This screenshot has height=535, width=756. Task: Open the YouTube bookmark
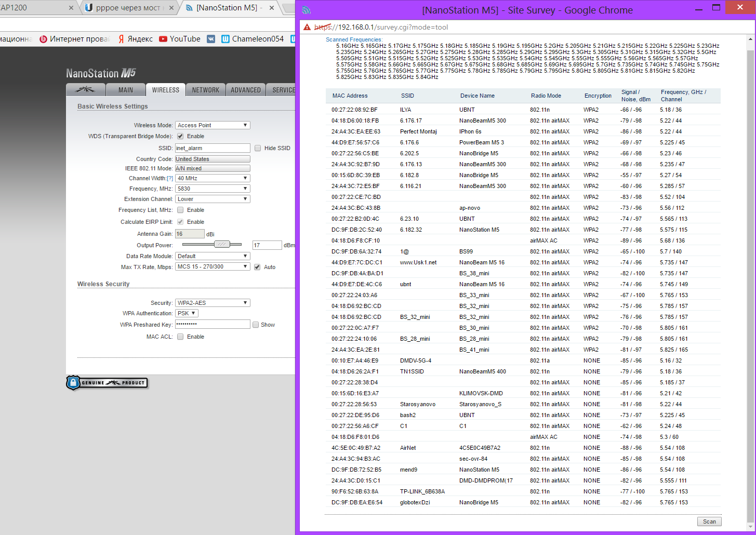(x=180, y=39)
